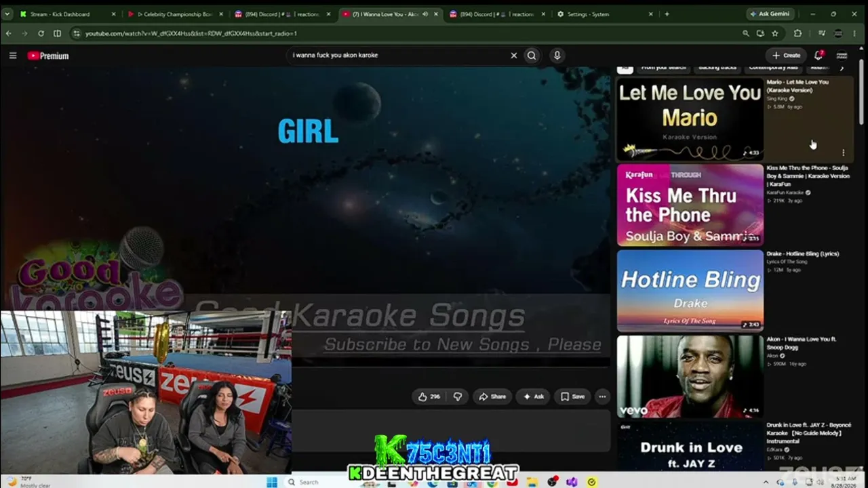Open the Akon I Wanna Love You thumbnail
The width and height of the screenshot is (868, 488).
pyautogui.click(x=690, y=376)
